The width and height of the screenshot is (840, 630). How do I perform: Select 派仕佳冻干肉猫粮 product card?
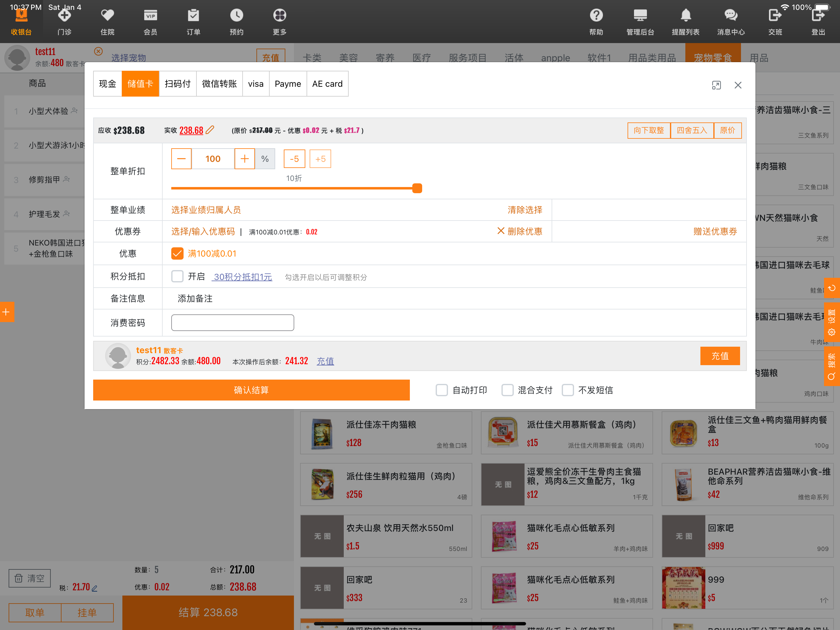coord(386,433)
